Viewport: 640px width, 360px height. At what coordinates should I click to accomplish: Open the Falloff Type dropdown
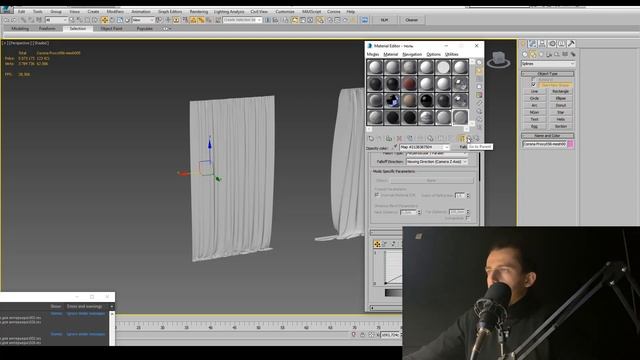pyautogui.click(x=437, y=153)
